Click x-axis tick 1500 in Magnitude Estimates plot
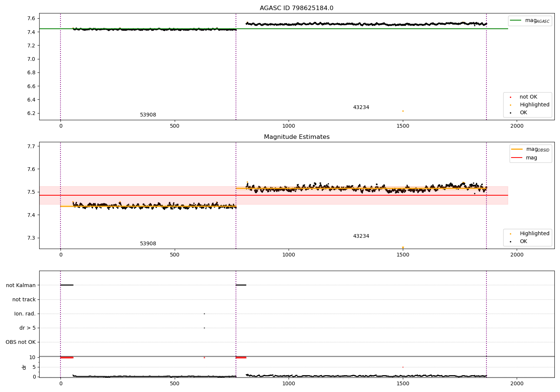This screenshot has height=392, width=560. pos(403,255)
